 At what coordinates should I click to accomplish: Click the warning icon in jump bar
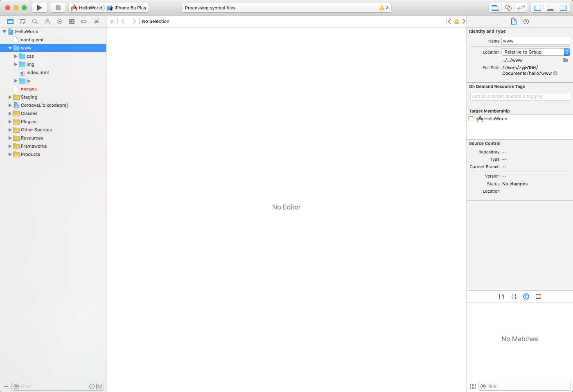click(x=457, y=21)
